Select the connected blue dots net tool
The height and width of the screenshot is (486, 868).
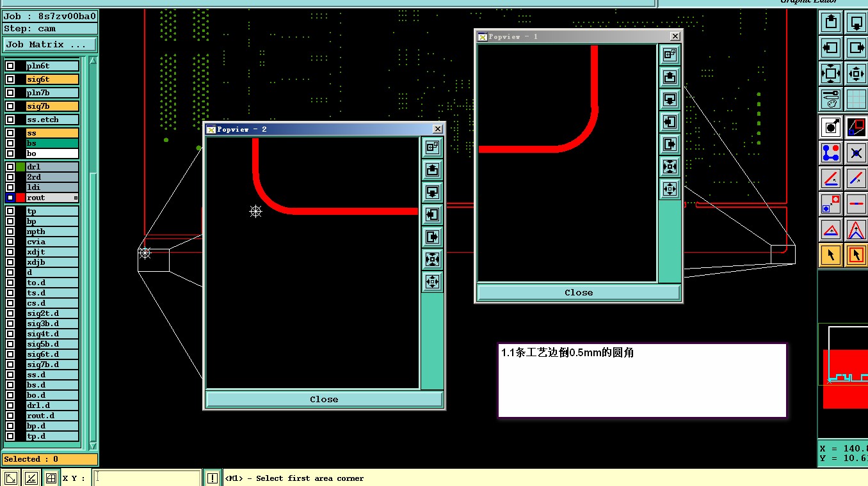(x=831, y=153)
